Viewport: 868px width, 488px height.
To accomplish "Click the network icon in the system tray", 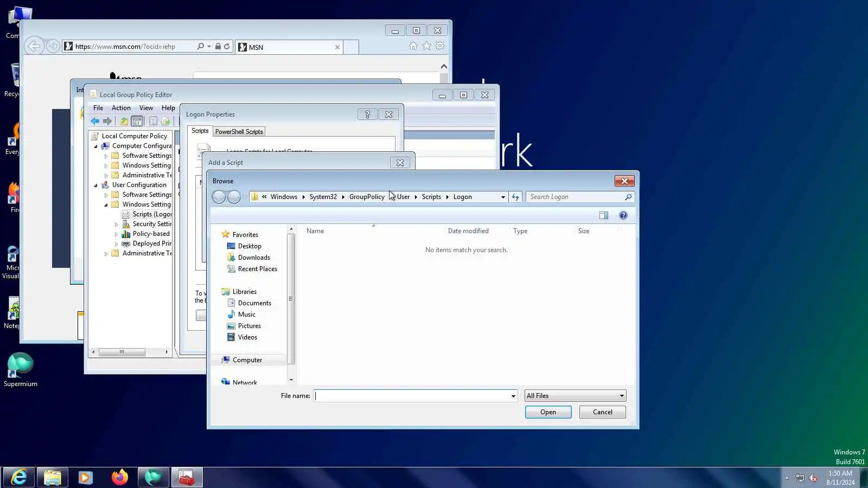I will tap(800, 478).
